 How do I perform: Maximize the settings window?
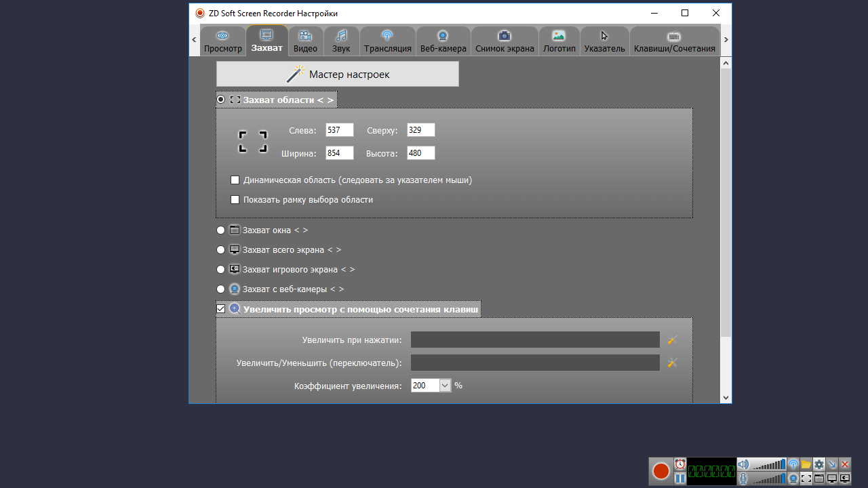[x=685, y=13]
